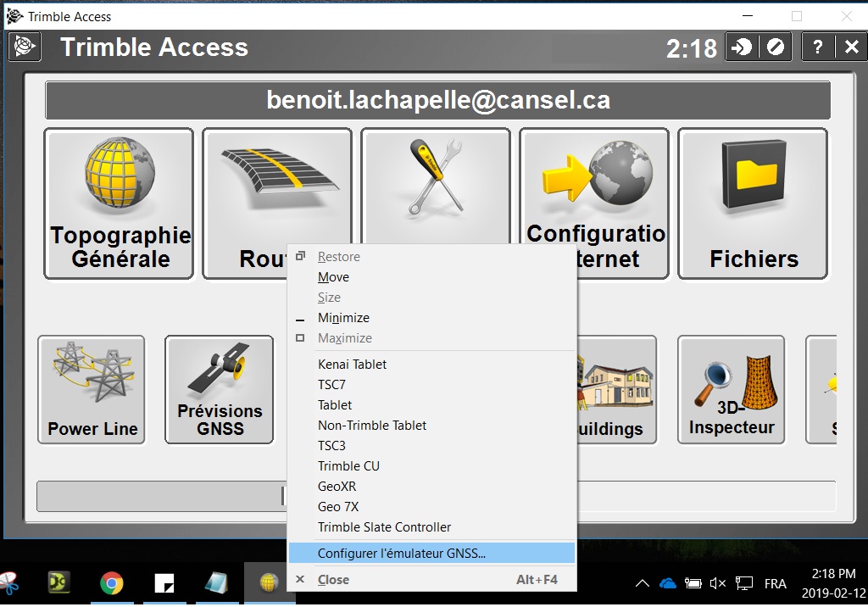
Task: Open the black-and-white square taskbar app
Action: click(x=164, y=583)
